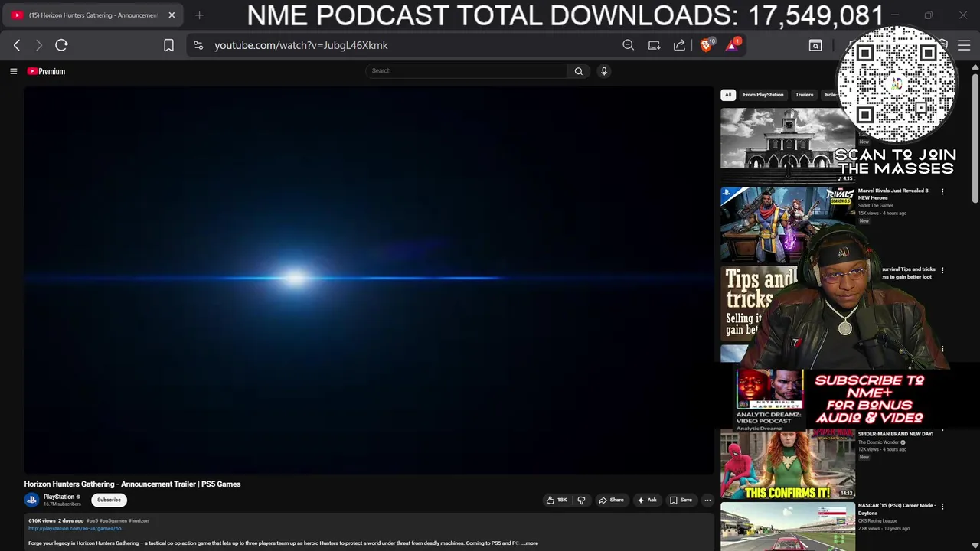
Task: Open Brave Shields lion icon
Action: 707,45
